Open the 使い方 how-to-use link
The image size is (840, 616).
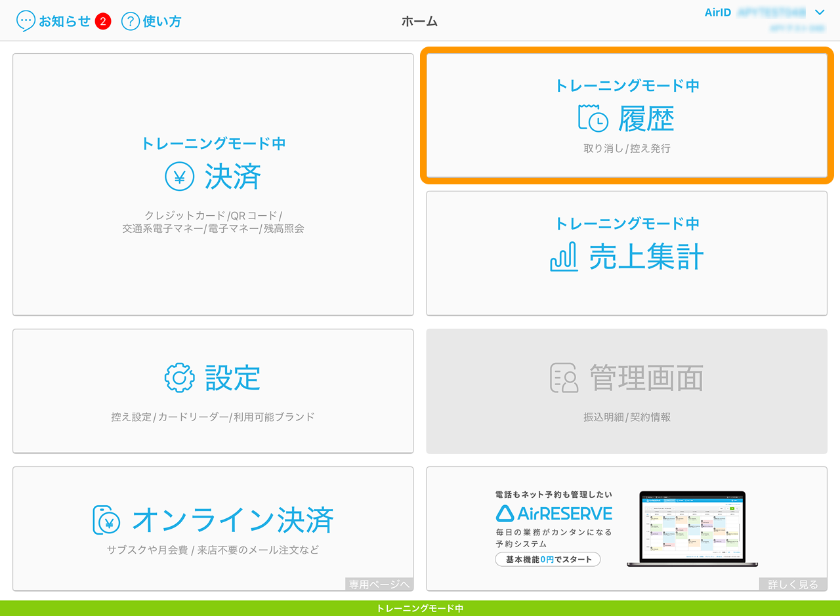click(161, 21)
